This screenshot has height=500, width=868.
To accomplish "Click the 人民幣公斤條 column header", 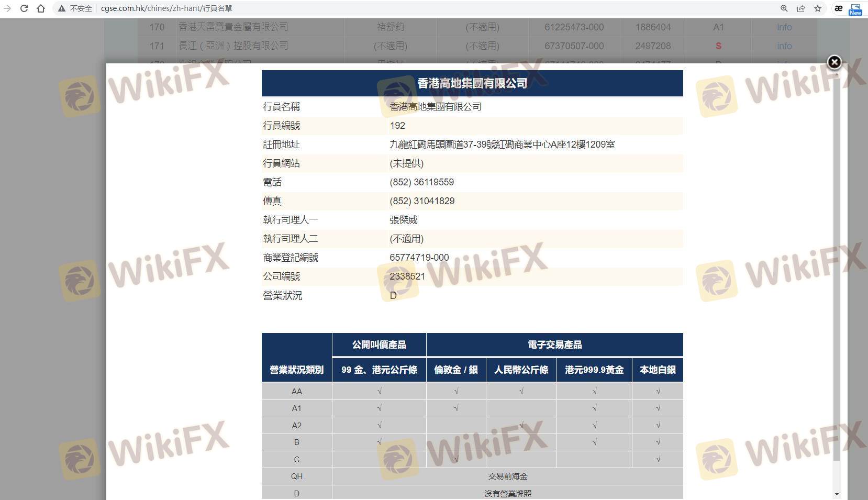I will pos(521,370).
